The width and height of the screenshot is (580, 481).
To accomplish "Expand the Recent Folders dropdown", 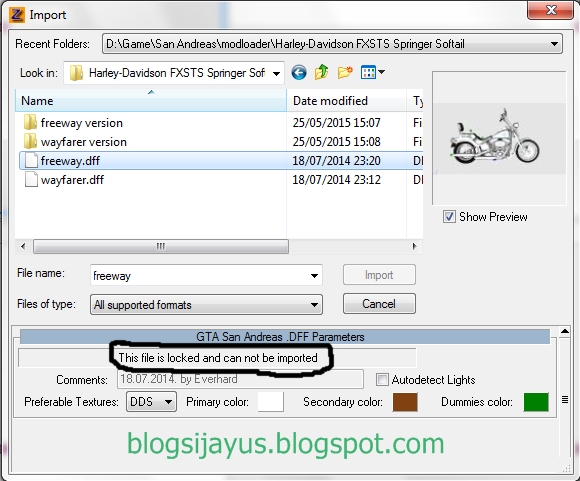I will pyautogui.click(x=554, y=44).
